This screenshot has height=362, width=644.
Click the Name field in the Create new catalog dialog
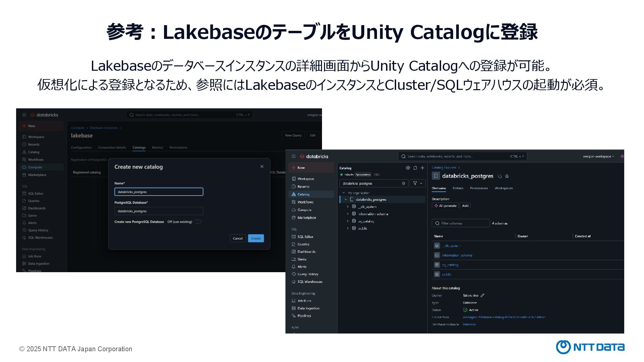159,192
